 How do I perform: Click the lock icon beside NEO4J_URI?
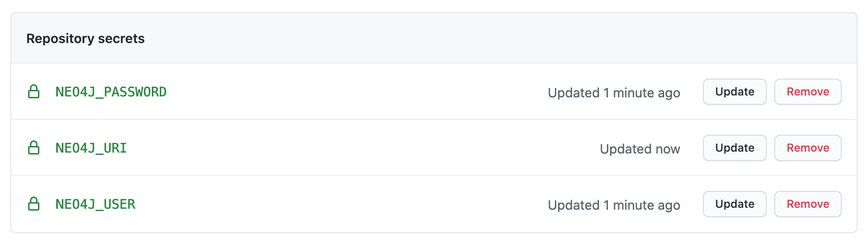(34, 148)
